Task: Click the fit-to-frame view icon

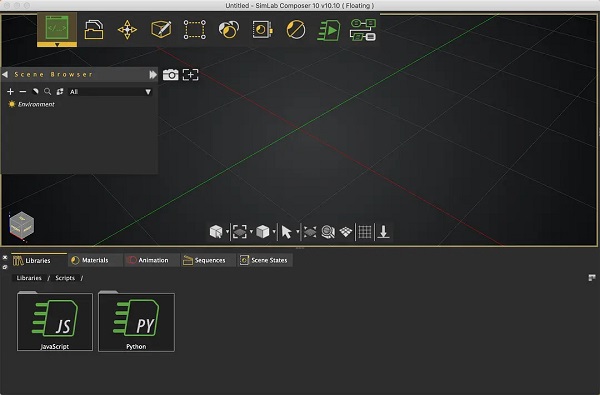Action: [x=240, y=232]
